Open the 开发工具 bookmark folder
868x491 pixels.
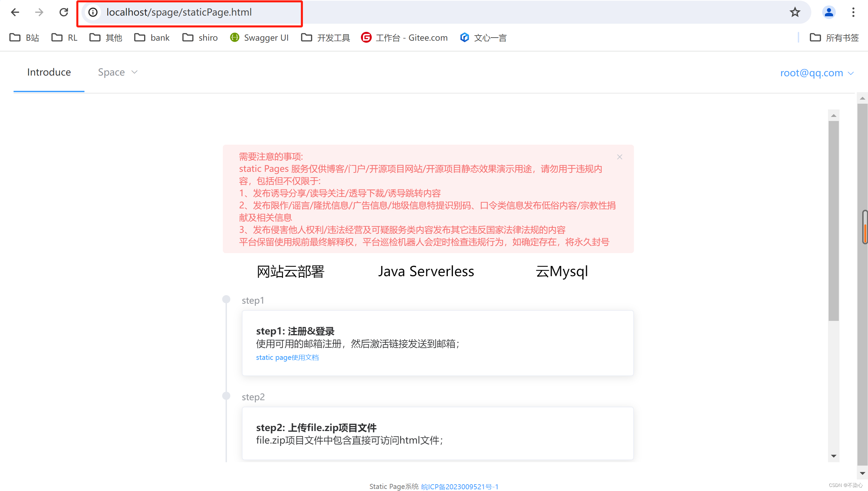coord(325,38)
